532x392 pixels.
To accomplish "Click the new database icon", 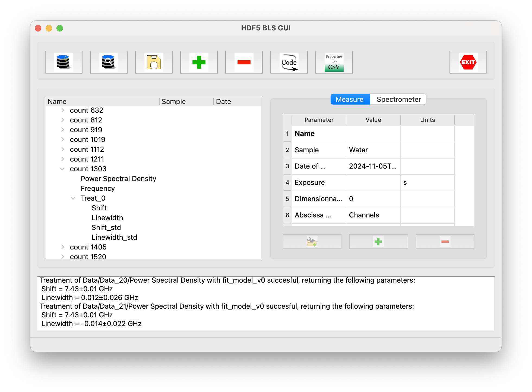I will tap(64, 62).
